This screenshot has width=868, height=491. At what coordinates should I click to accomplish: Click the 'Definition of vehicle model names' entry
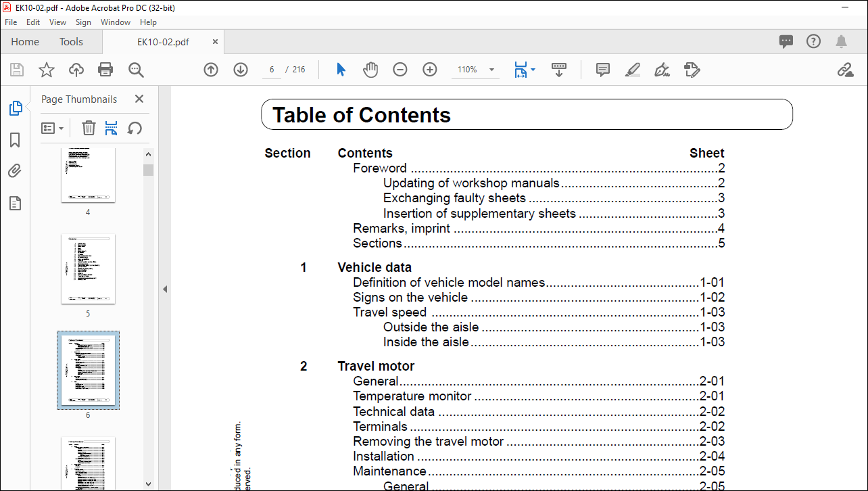pos(449,283)
